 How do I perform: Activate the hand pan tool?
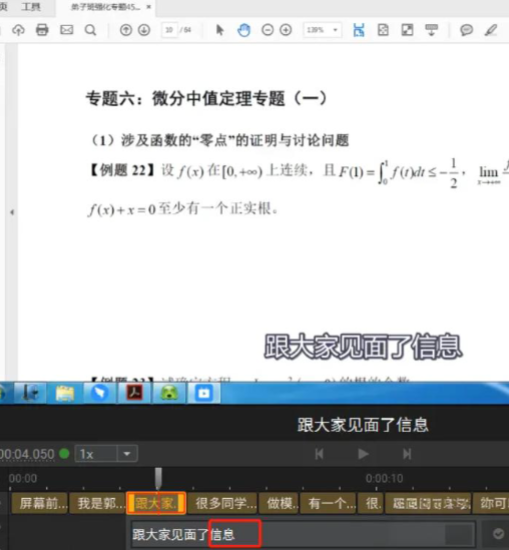click(244, 30)
